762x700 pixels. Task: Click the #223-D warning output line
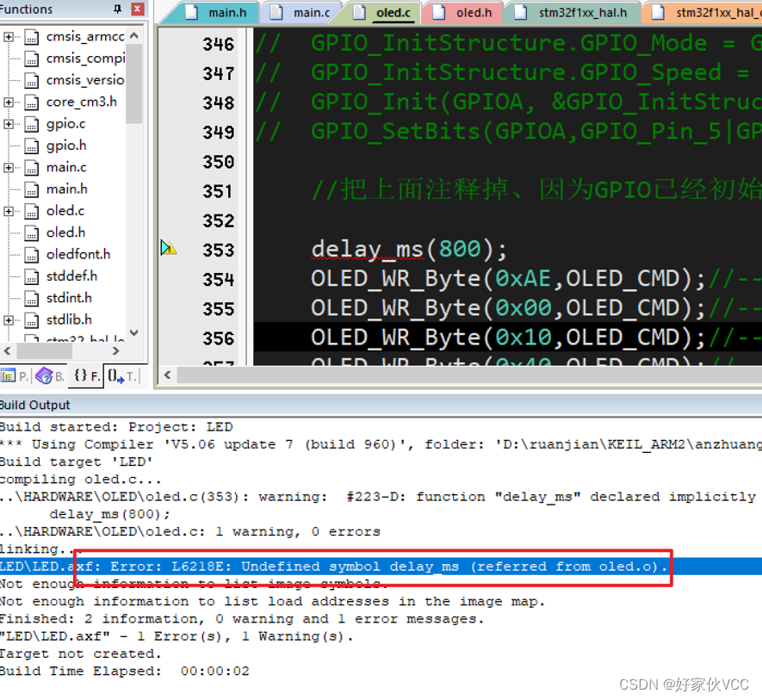[378, 496]
